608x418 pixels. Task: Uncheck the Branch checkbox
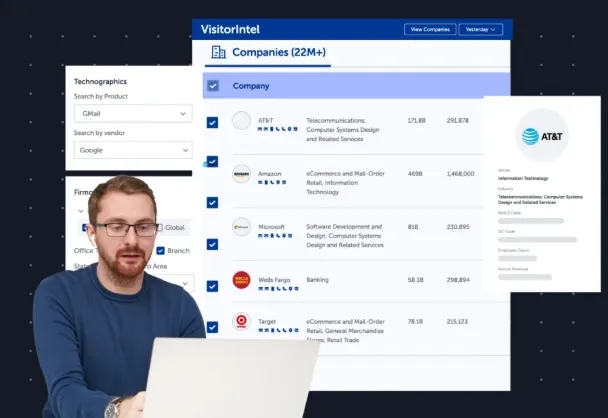pos(161,250)
